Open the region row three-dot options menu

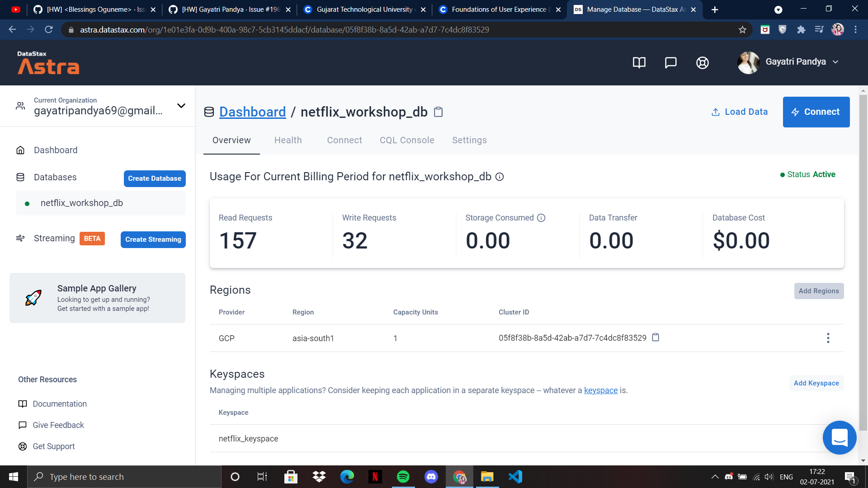point(828,338)
